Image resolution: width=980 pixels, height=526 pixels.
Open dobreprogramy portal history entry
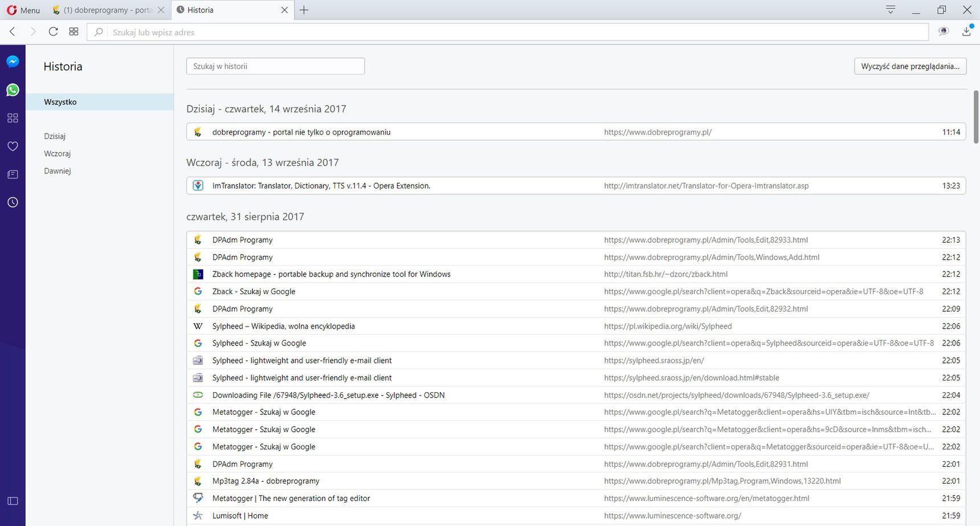coord(576,132)
